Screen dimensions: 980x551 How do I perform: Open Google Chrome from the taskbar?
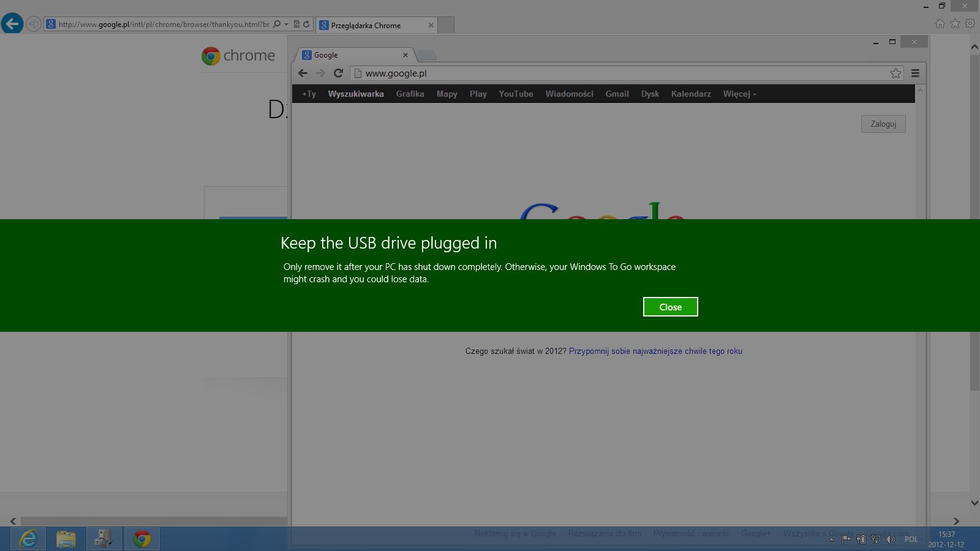(x=142, y=539)
